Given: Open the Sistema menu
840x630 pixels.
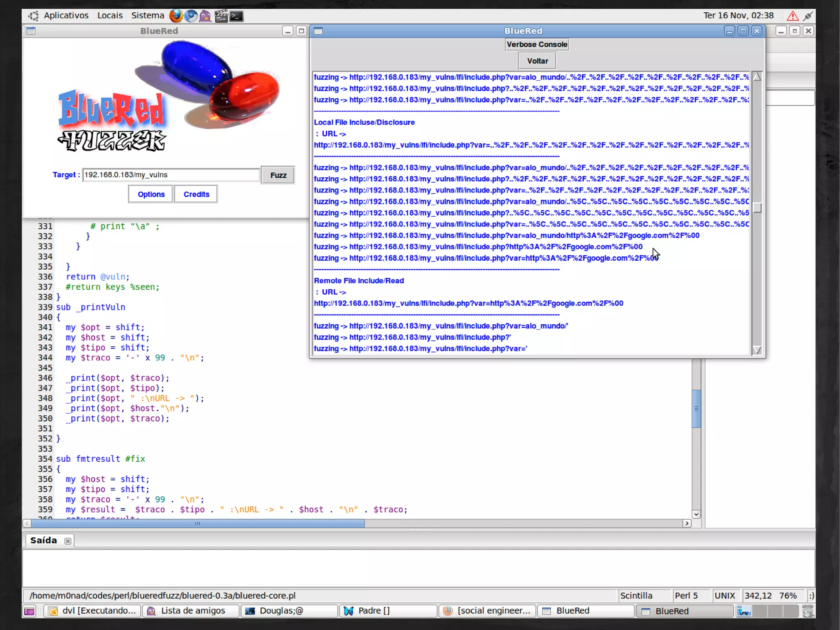Looking at the screenshot, I should 148,16.
